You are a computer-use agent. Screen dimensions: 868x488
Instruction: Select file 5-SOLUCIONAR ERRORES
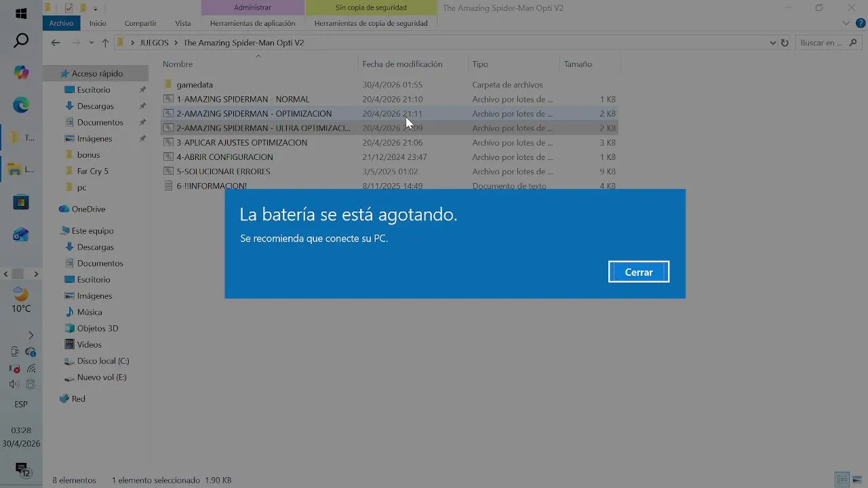pos(223,171)
